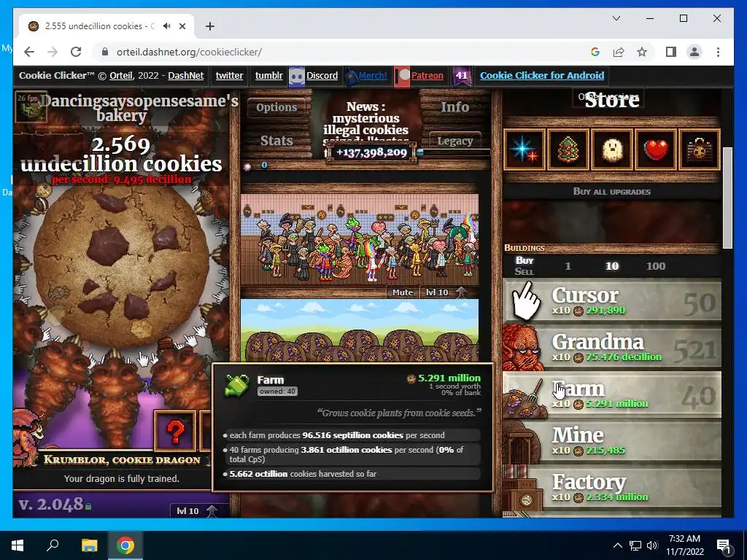Click lvl 10 upgrade under dragon panel
This screenshot has height=560, width=747.
coord(196,510)
